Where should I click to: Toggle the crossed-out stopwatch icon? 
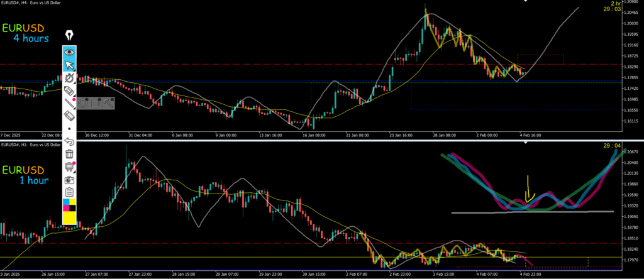70,79
